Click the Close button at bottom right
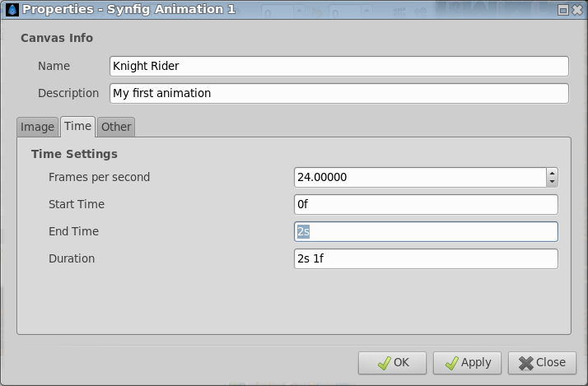Viewport: 588px width, 386px height. (542, 363)
